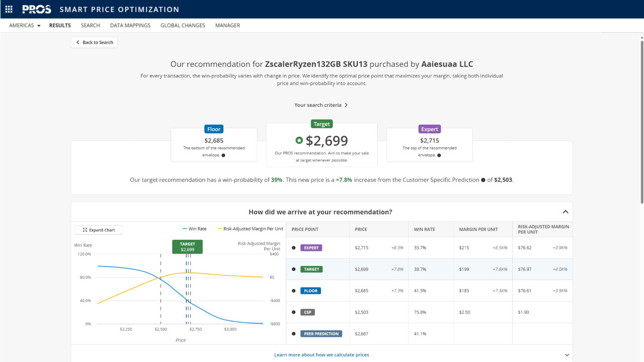Click info icon in EXPERT table row
Screen dimensions: 644x362
(294, 248)
